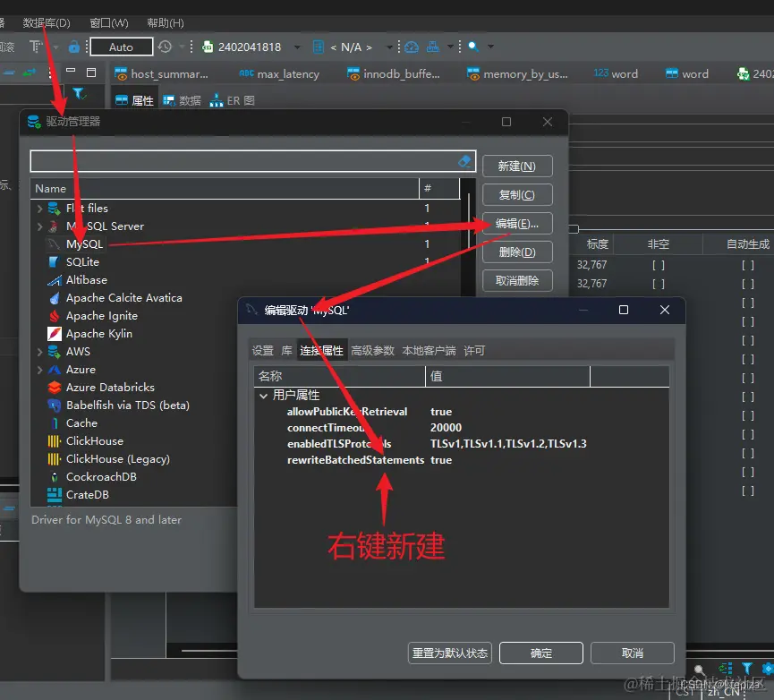Select the Altibase driver

coord(87,280)
